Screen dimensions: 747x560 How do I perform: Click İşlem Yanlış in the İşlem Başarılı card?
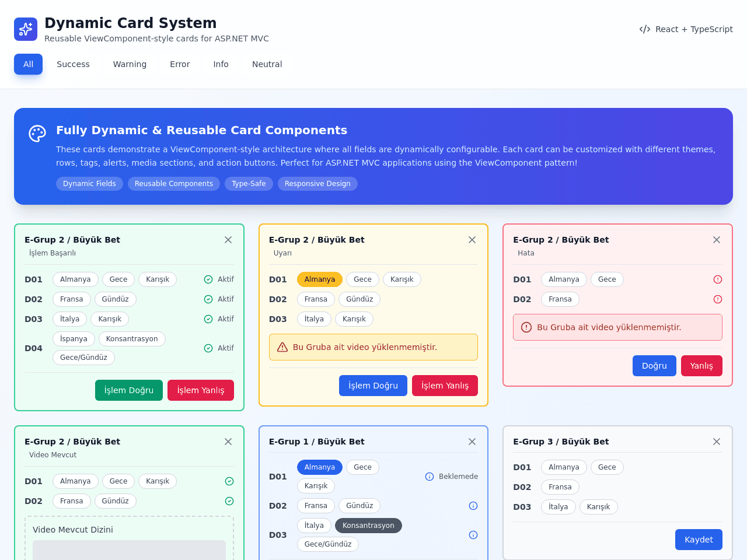click(x=201, y=390)
